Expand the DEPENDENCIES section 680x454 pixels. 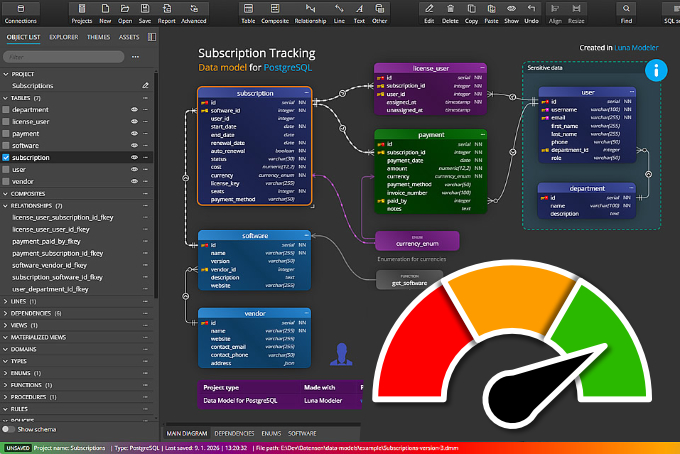click(6, 313)
